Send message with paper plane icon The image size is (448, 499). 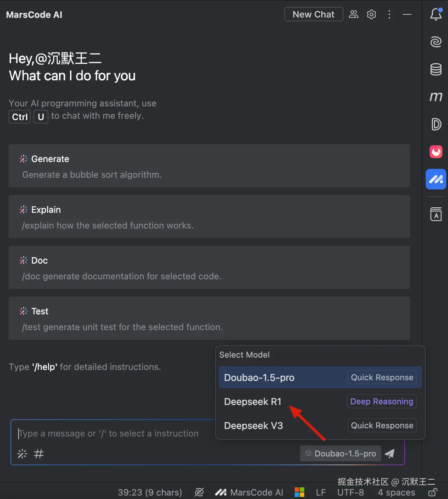pos(390,453)
